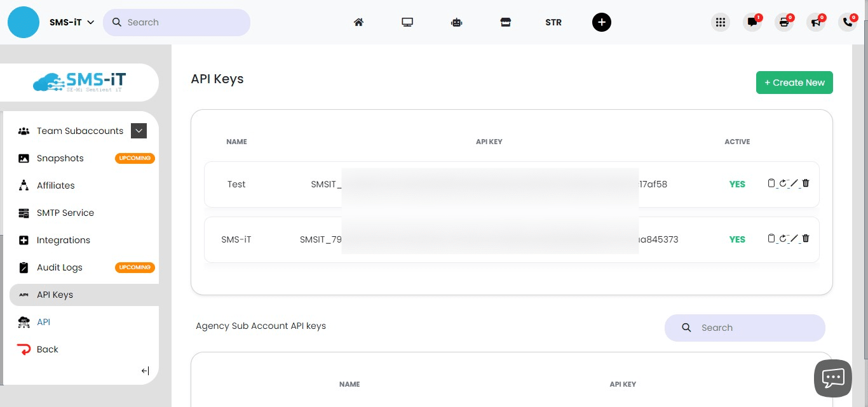Delete the Test API key
This screenshot has width=868, height=407.
[806, 183]
